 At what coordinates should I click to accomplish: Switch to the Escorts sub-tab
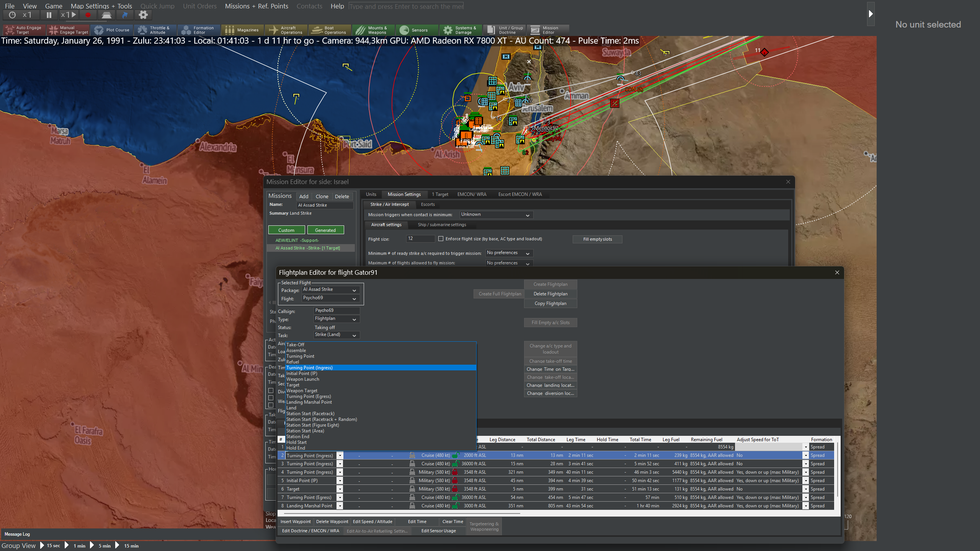tap(428, 204)
